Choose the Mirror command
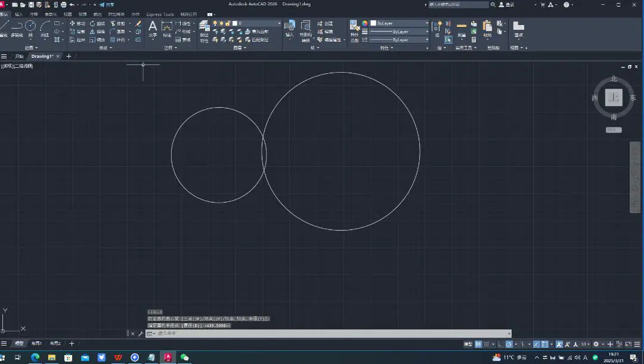The height and width of the screenshot is (364, 644). [97, 32]
